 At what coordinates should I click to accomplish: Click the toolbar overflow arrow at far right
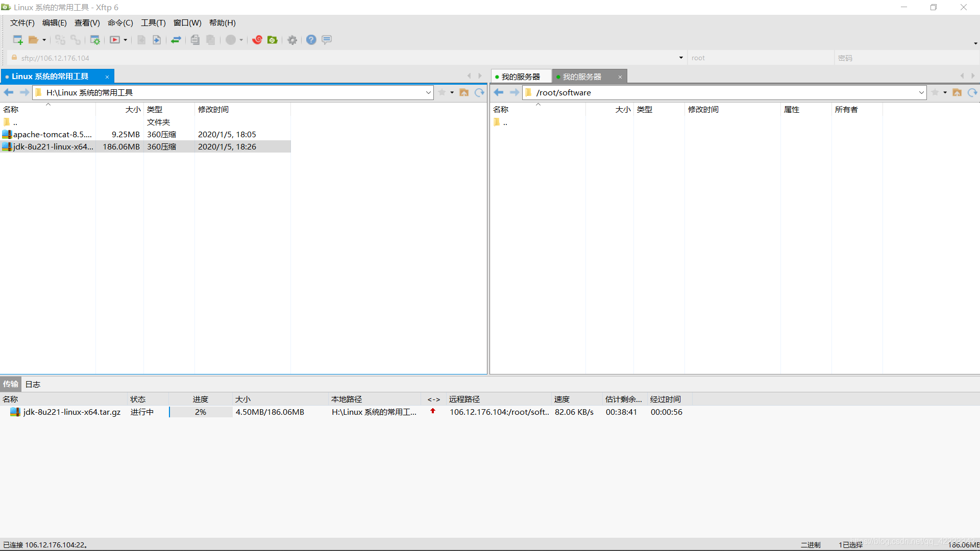pos(975,43)
